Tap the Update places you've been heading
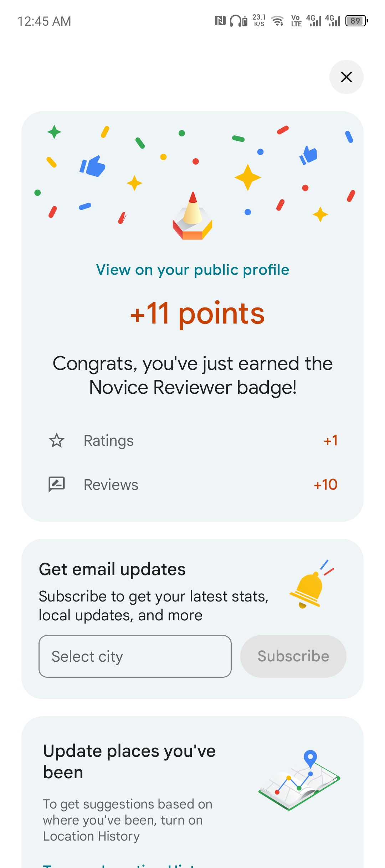Viewport: 385px width, 868px height. pyautogui.click(x=129, y=761)
